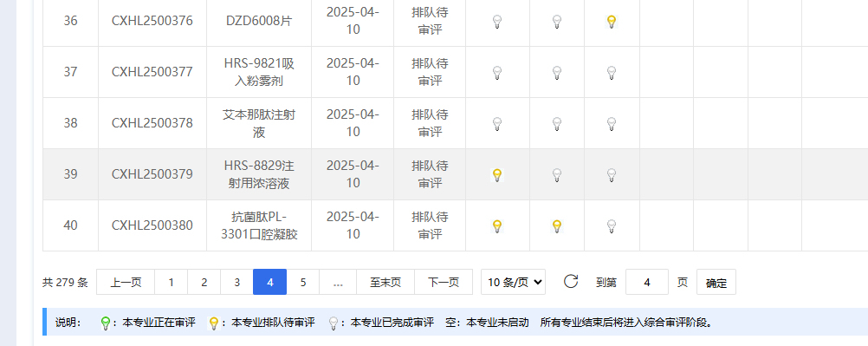Screen dimensions: 868x346
Task: Click the 共 279 条 total count
Action: coord(65,282)
